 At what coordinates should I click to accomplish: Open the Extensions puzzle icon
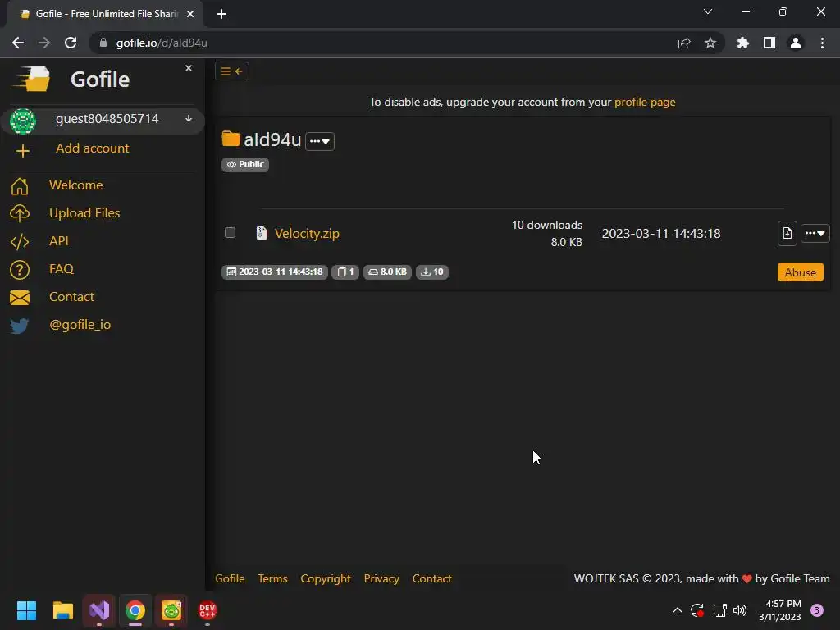[x=743, y=43]
